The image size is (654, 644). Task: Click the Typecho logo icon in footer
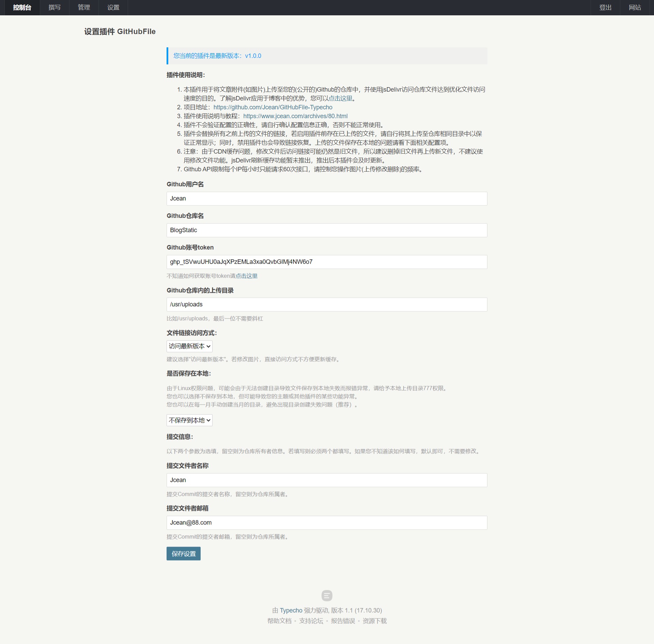(327, 595)
